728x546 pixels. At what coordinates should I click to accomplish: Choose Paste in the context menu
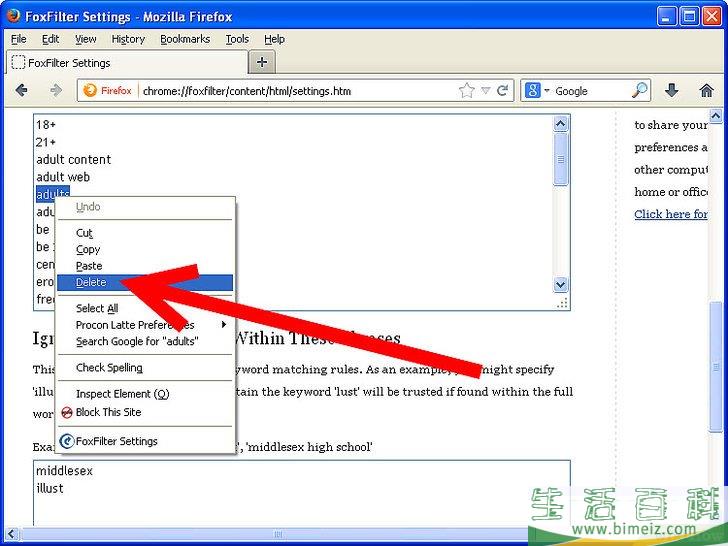pos(145,266)
